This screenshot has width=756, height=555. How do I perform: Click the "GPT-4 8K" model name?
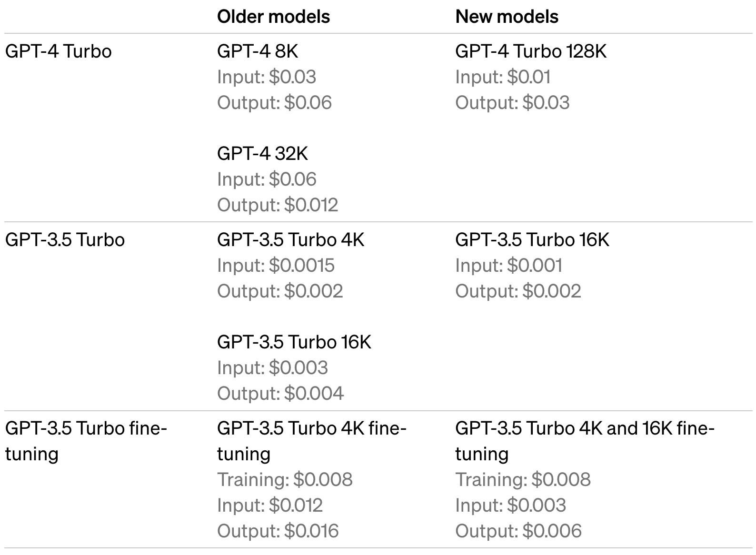coord(258,51)
